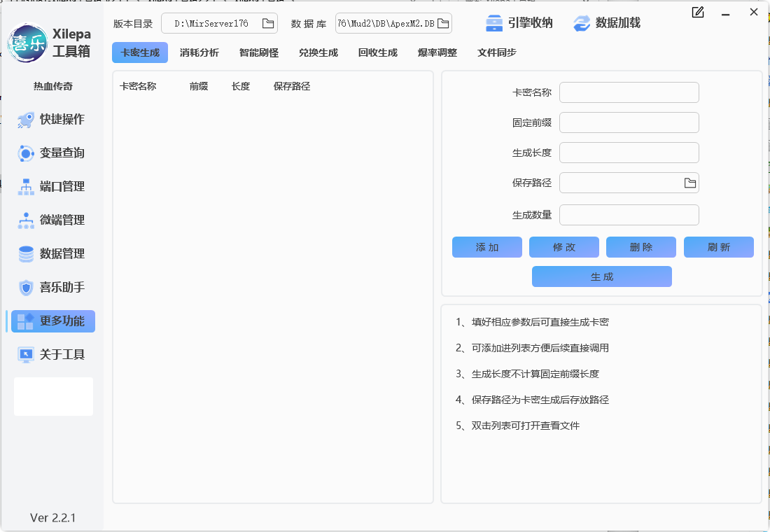
Task: Focus the 生成长度 input field
Action: (x=629, y=153)
